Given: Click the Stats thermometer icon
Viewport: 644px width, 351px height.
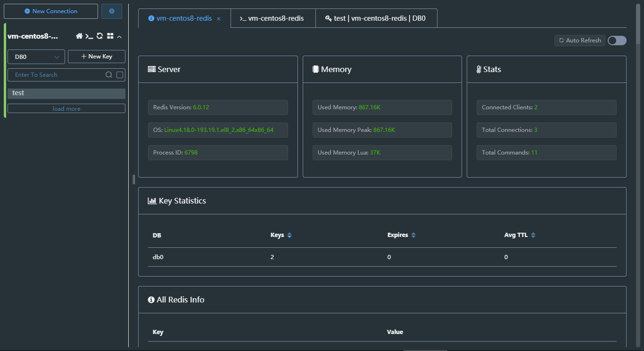Looking at the screenshot, I should pyautogui.click(x=479, y=69).
